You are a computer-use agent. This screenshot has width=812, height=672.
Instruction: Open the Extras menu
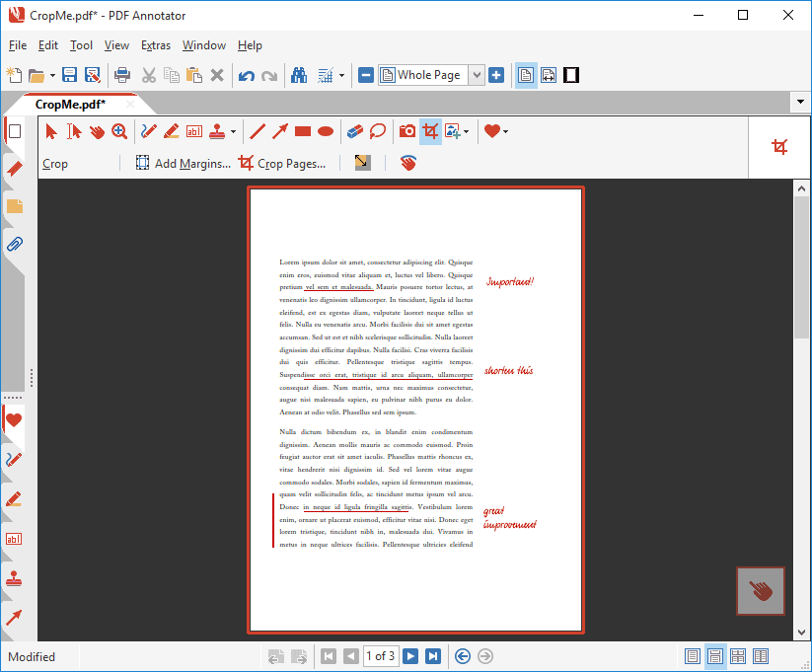155,45
